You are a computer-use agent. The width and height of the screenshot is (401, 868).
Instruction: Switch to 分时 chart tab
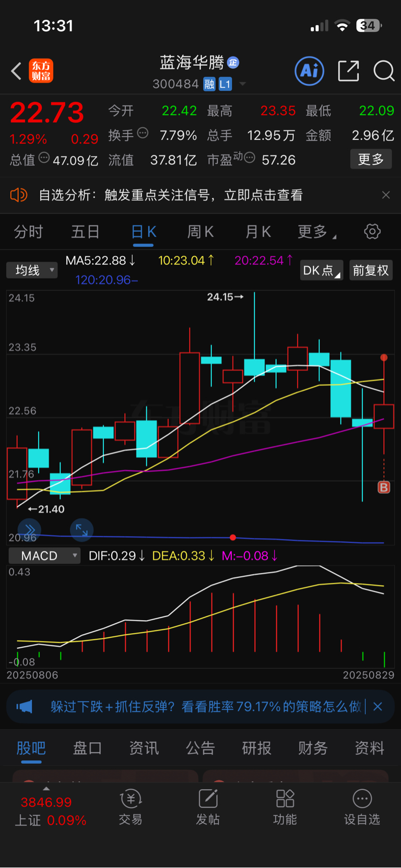pyautogui.click(x=28, y=232)
